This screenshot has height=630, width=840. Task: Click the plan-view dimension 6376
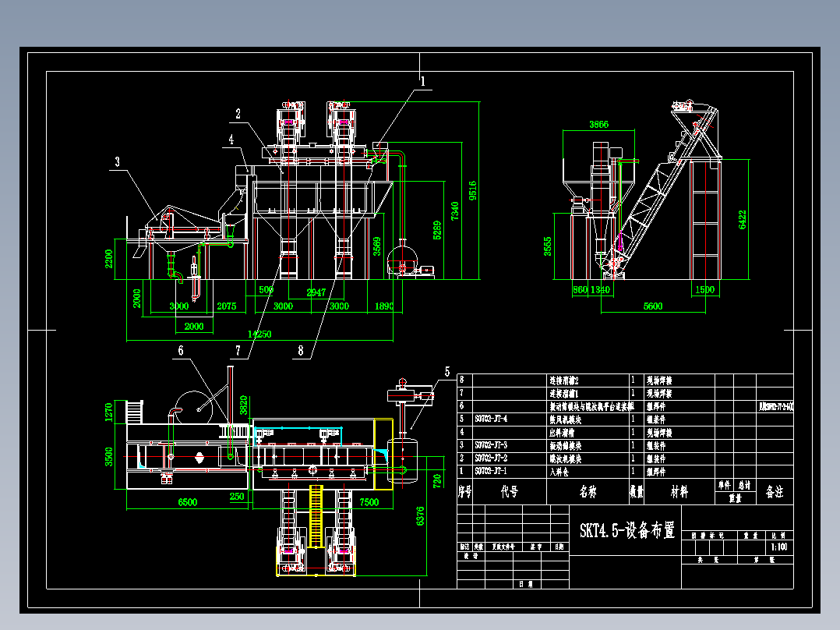coord(420,516)
